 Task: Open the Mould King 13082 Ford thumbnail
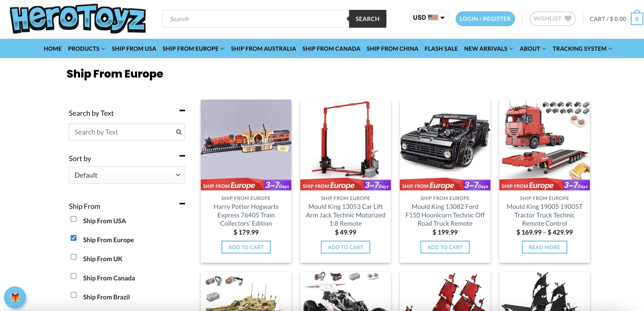click(x=445, y=145)
